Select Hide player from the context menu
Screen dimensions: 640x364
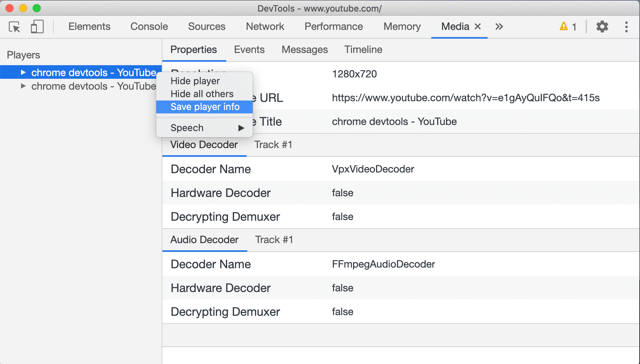tap(195, 81)
